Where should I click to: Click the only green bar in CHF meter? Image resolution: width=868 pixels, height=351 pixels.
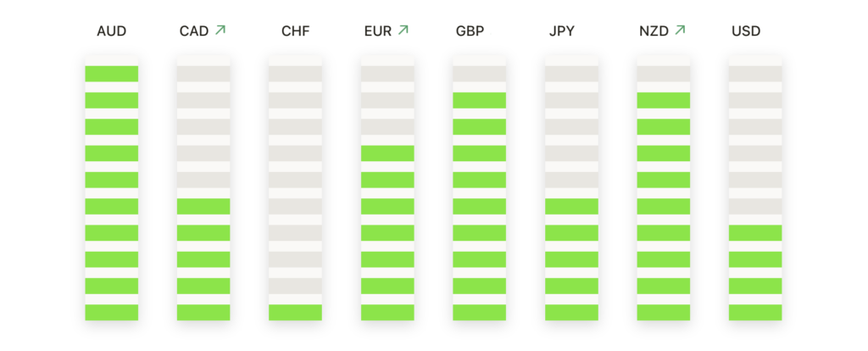point(295,312)
